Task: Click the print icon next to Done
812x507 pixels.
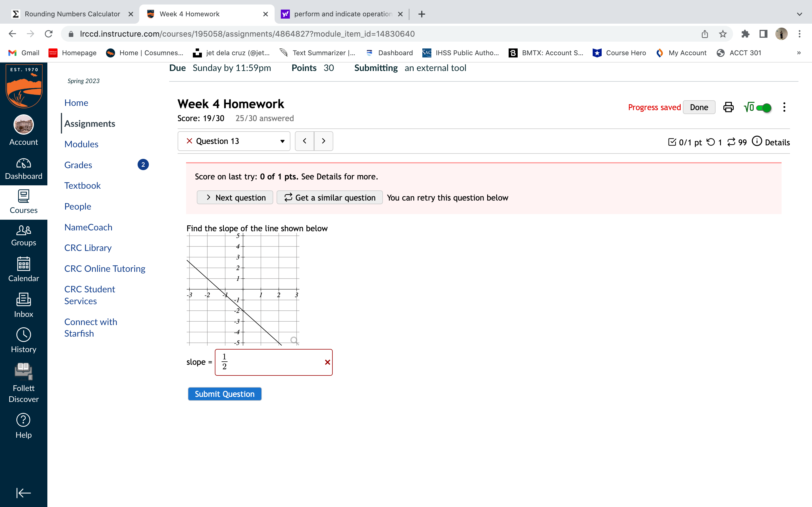Action: (728, 107)
